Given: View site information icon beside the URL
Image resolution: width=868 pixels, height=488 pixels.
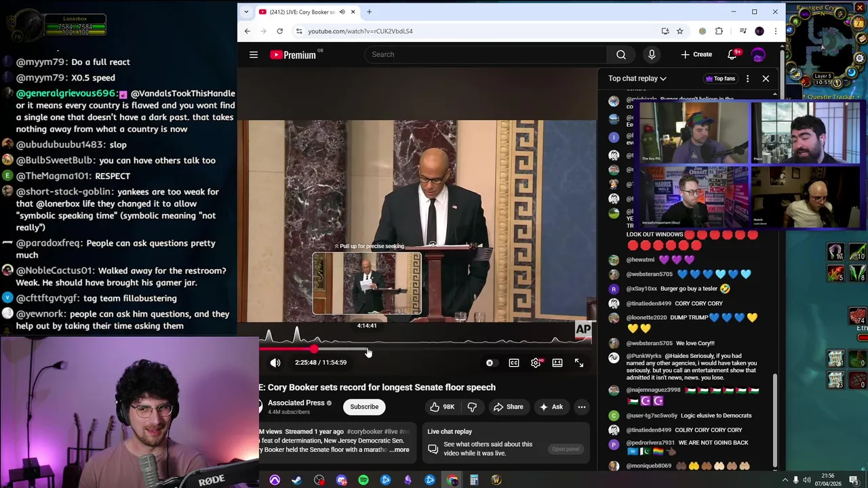Looking at the screenshot, I should tap(299, 31).
